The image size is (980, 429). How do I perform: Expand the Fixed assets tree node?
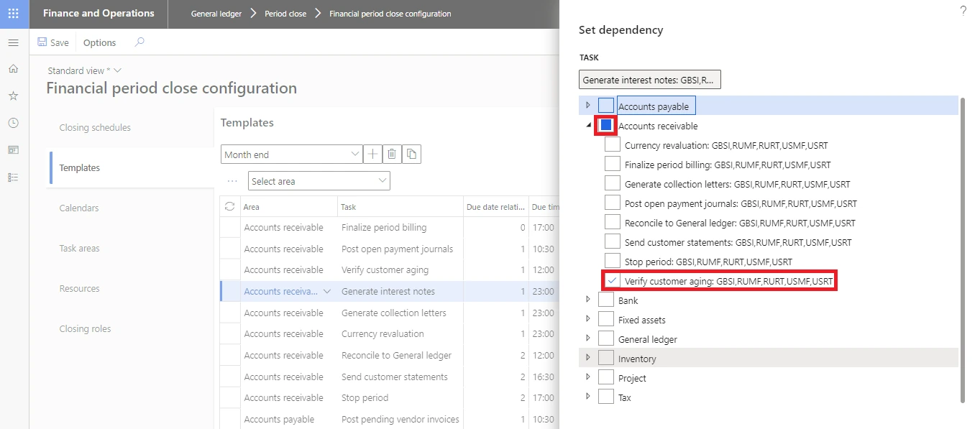(x=588, y=319)
